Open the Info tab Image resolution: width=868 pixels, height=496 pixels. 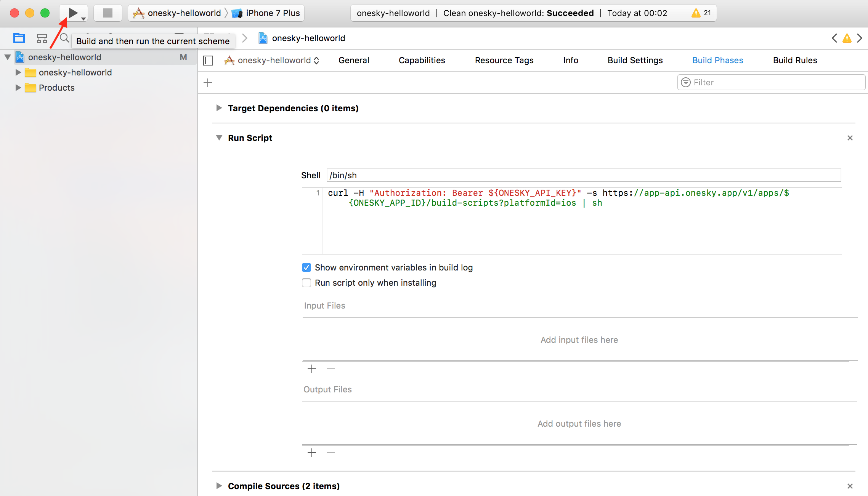[571, 60]
